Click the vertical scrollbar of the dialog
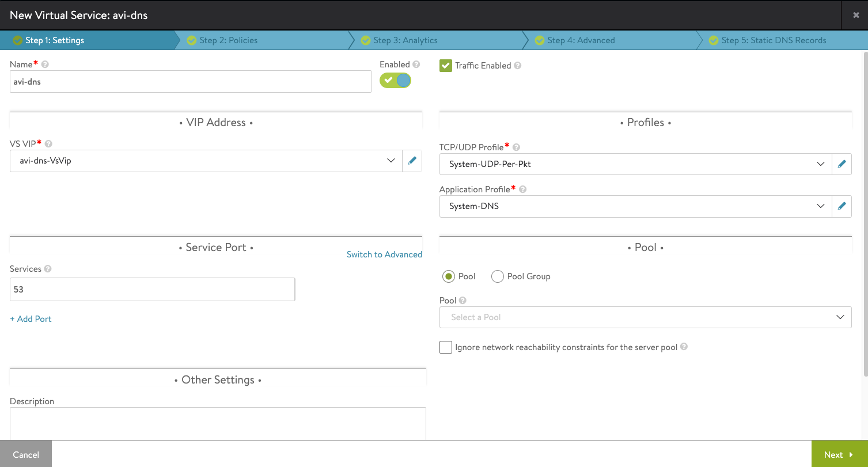This screenshot has height=467, width=868. pos(865,213)
